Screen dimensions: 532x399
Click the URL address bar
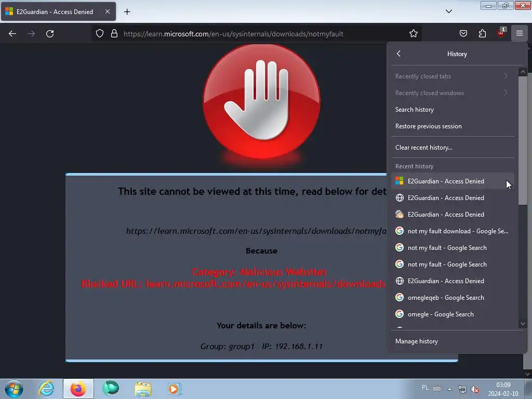[258, 34]
